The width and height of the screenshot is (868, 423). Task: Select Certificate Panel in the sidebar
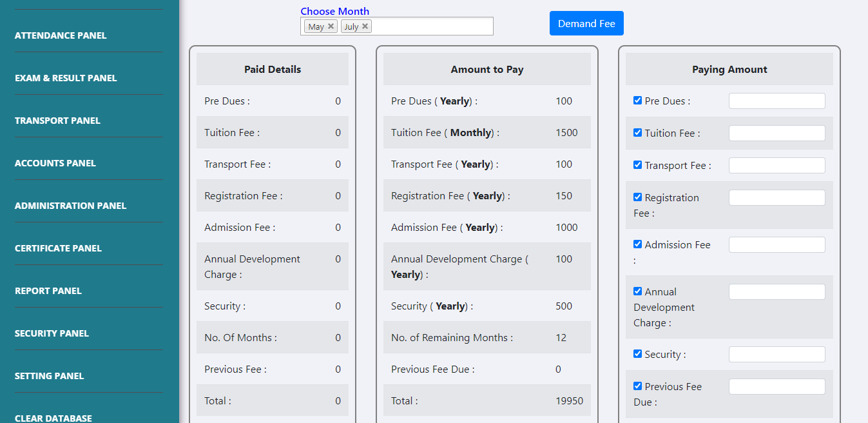tap(58, 248)
